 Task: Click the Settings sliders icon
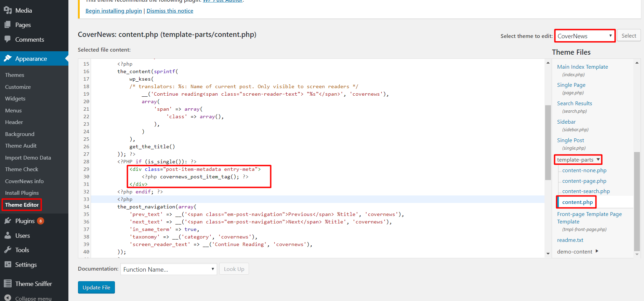pos(8,264)
